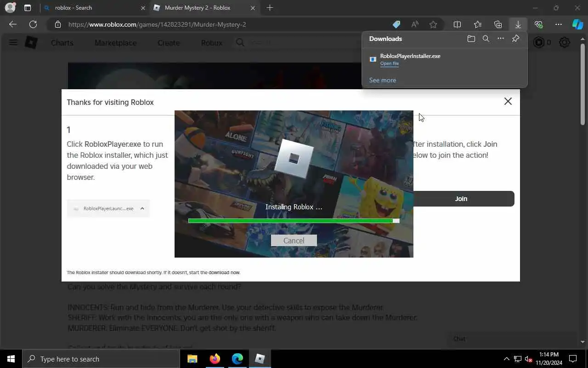This screenshot has height=368, width=588.
Task: Open the muted volume tray icon
Action: pyautogui.click(x=529, y=359)
